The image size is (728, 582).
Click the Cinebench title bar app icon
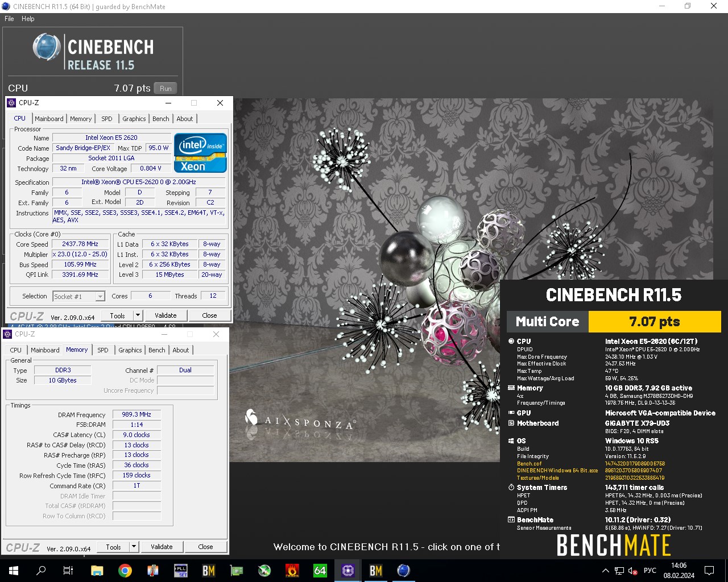[x=6, y=6]
